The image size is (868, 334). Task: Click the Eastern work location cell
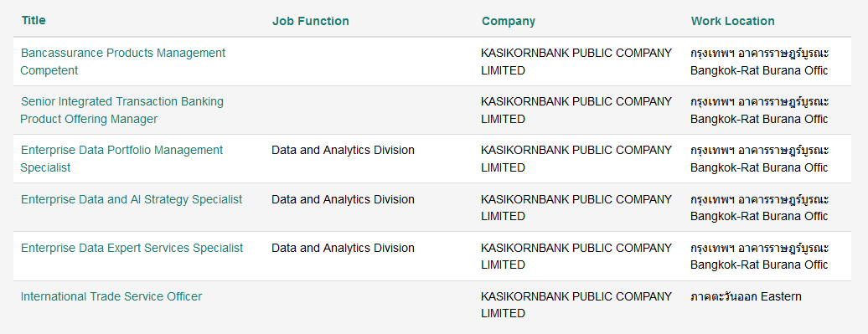click(746, 296)
